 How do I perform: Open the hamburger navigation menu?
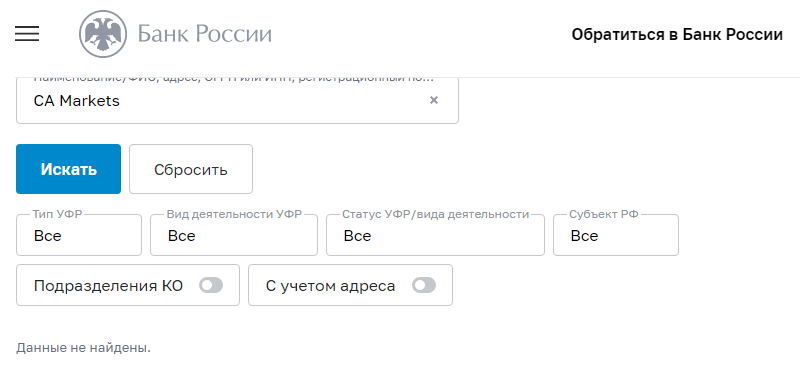point(27,34)
